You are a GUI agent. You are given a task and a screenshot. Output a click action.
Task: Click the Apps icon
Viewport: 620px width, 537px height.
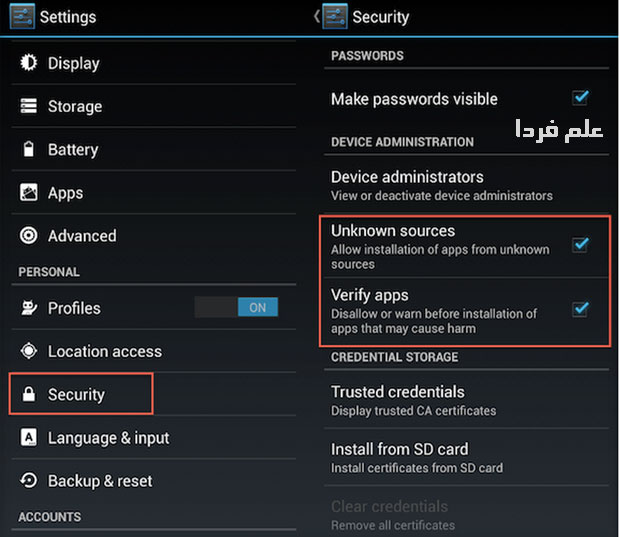coord(28,193)
